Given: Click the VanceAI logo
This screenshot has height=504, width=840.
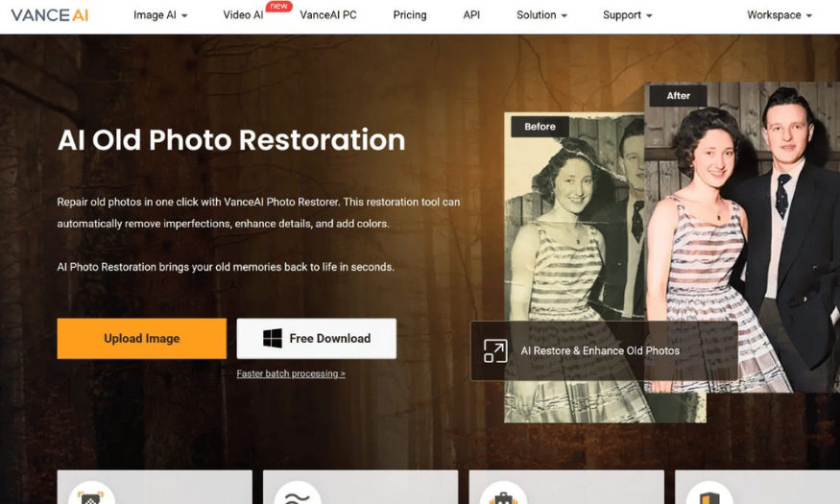Looking at the screenshot, I should 49,15.
